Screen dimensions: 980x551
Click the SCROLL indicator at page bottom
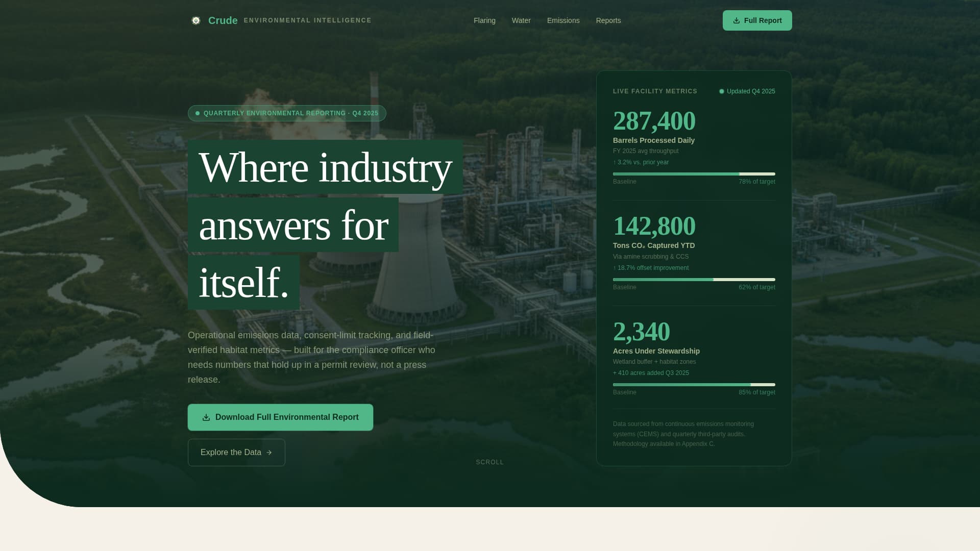pyautogui.click(x=489, y=462)
